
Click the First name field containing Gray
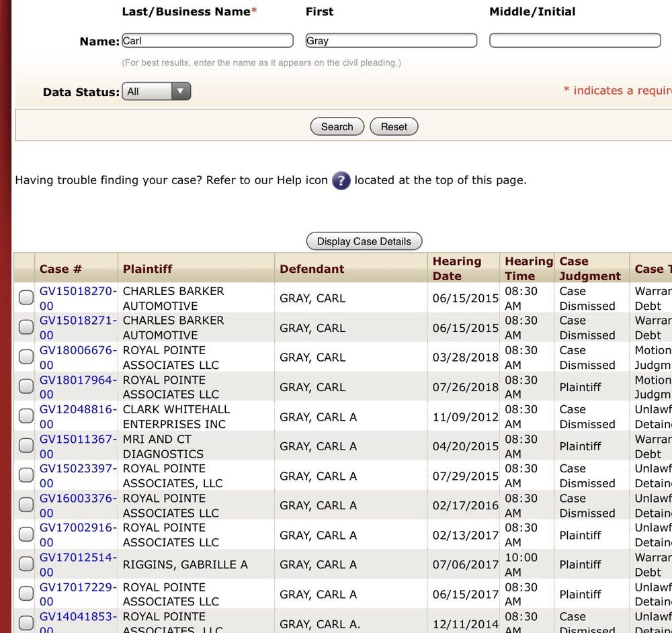coord(391,41)
